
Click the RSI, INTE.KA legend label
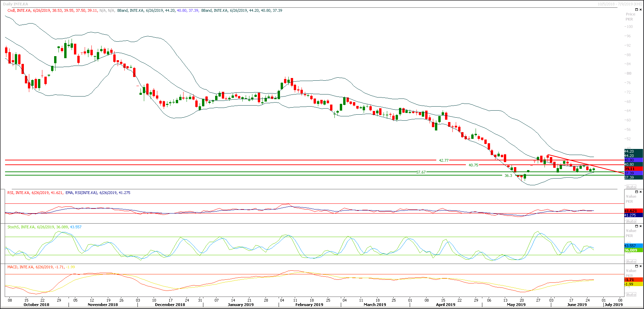pos(18,193)
